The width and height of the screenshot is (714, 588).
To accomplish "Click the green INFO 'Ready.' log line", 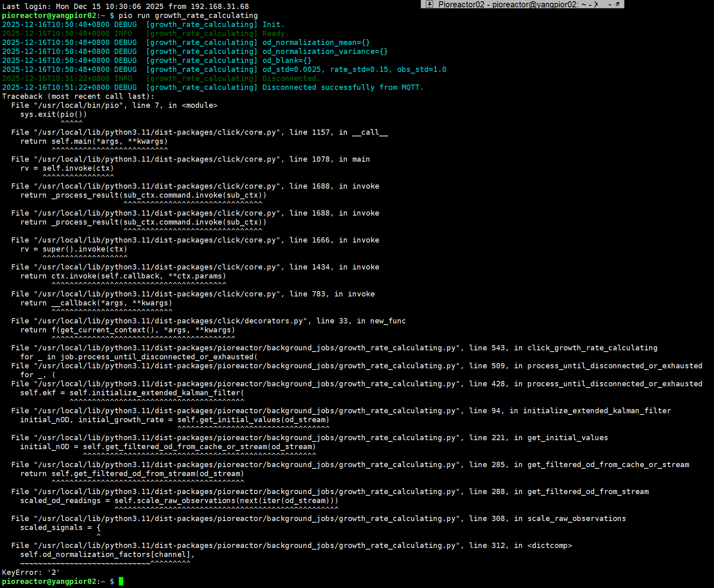I will [x=275, y=33].
